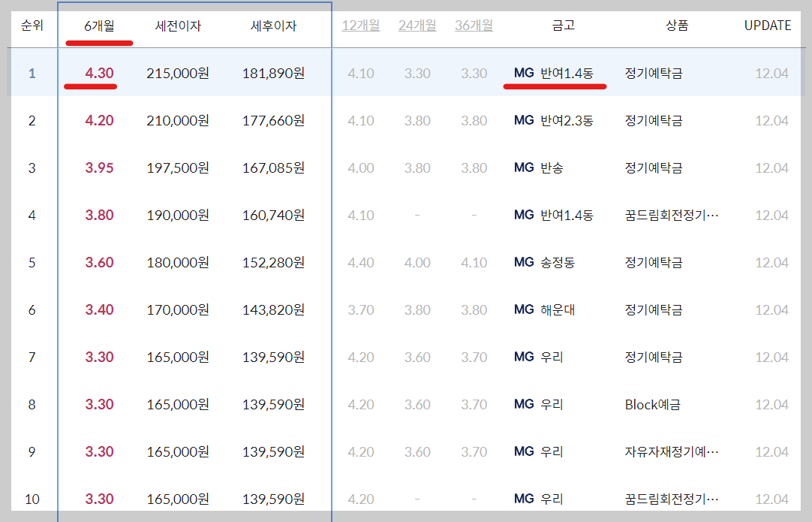Select the highlighted 6개월 column header
Viewport: 812px width, 522px height.
click(99, 25)
